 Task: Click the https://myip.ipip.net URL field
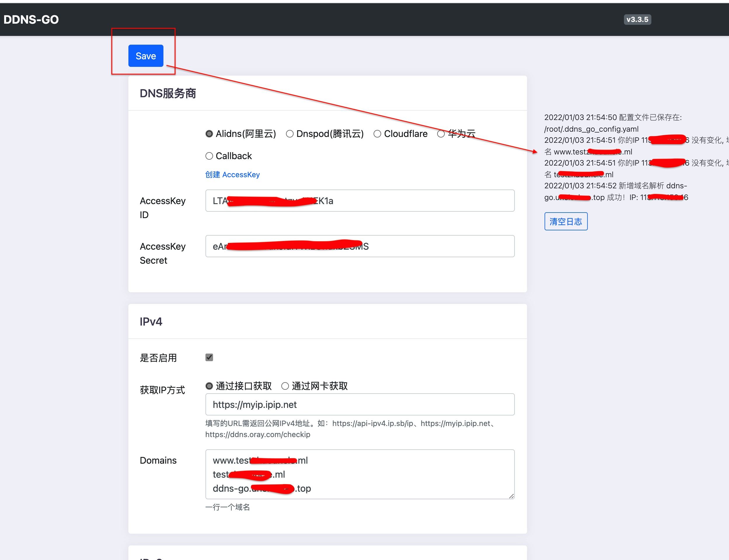click(360, 404)
